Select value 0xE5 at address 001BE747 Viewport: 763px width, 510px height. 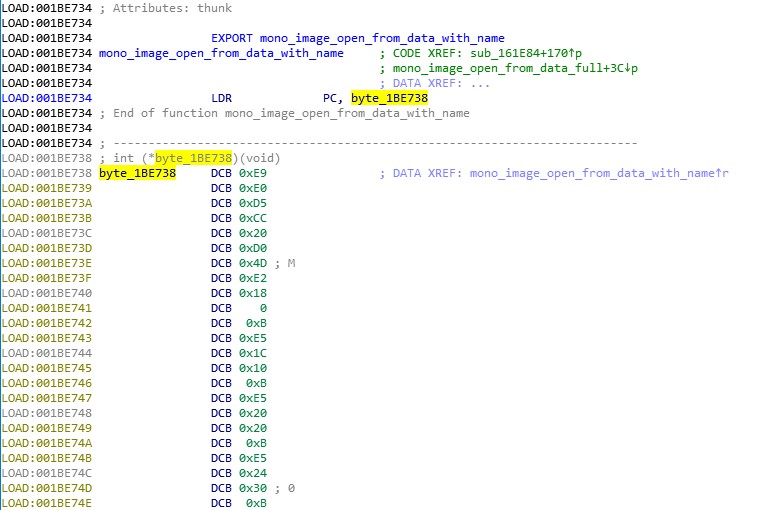point(253,399)
